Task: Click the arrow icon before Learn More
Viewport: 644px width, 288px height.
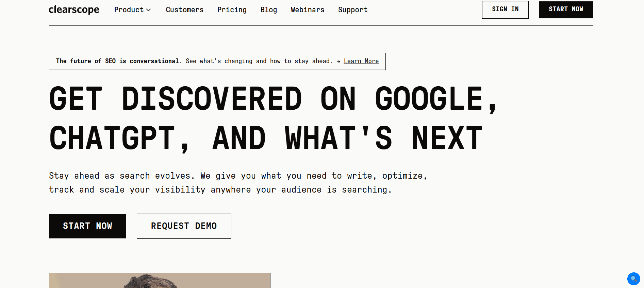Action: coord(338,61)
